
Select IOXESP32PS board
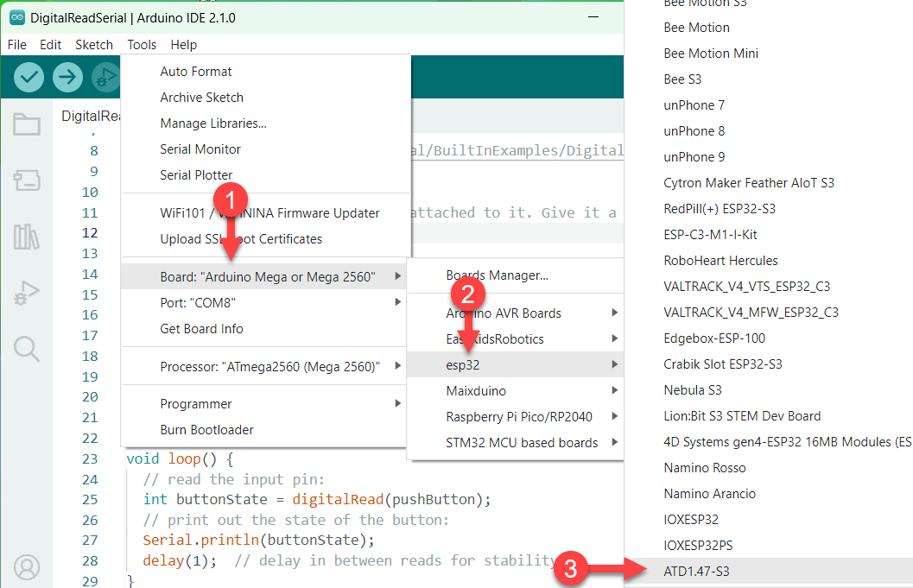coord(769,546)
